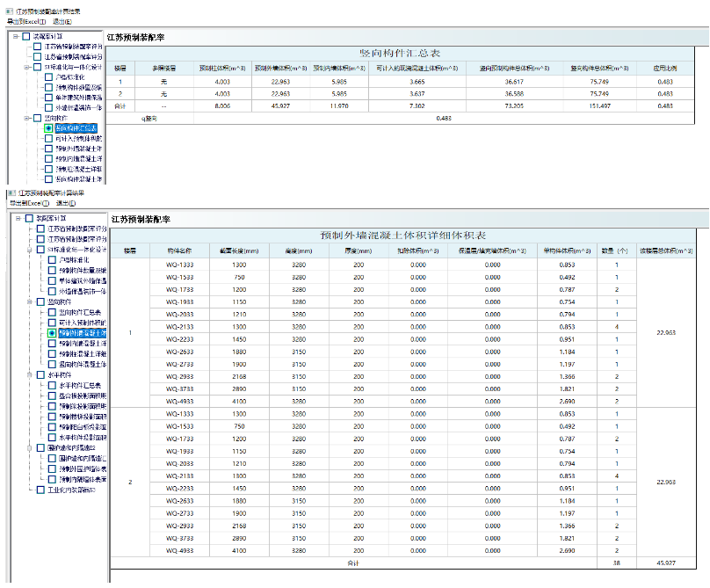Click the 数量(个) column header

pos(610,250)
